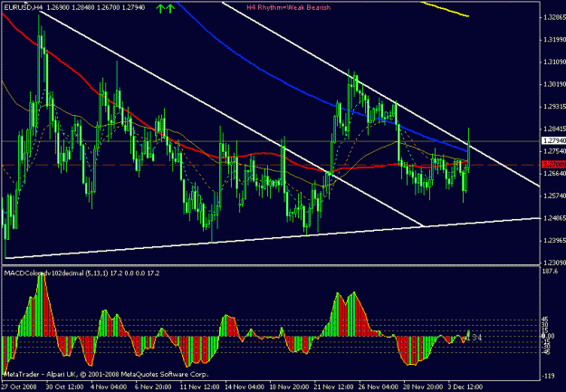Click the 27 Oct 2008 date label

(19, 387)
